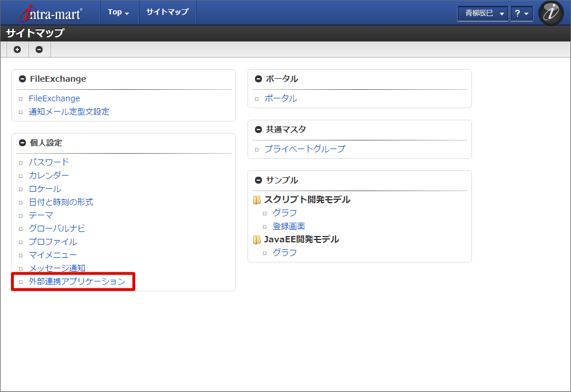
Task: Collapse the ポータル section
Action: [x=258, y=79]
